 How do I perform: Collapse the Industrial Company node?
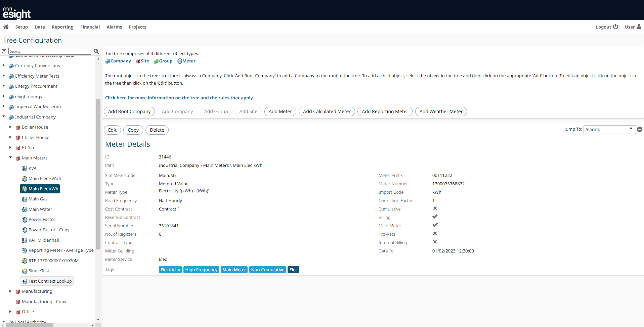click(x=4, y=117)
